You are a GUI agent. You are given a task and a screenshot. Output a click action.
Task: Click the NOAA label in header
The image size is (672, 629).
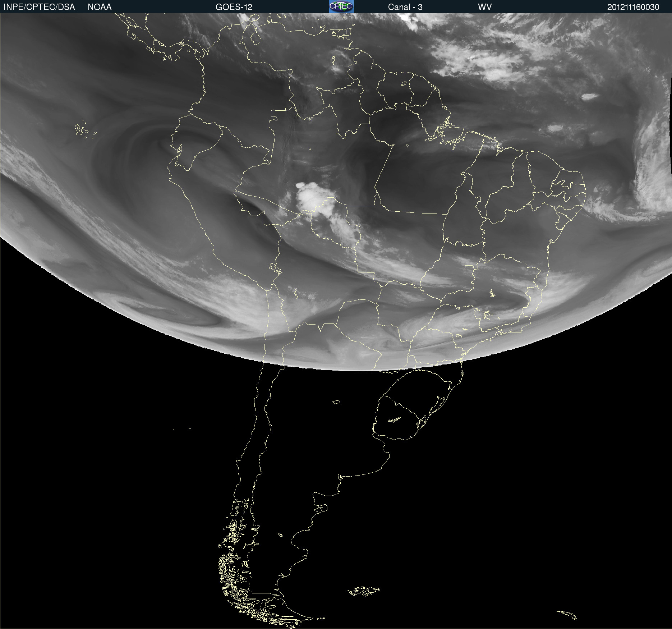pos(100,7)
